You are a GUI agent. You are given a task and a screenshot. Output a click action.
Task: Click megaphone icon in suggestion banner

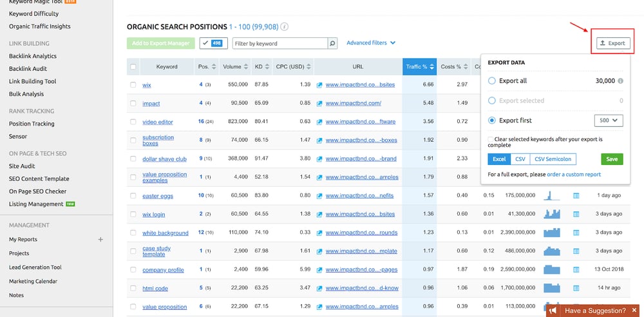553,311
